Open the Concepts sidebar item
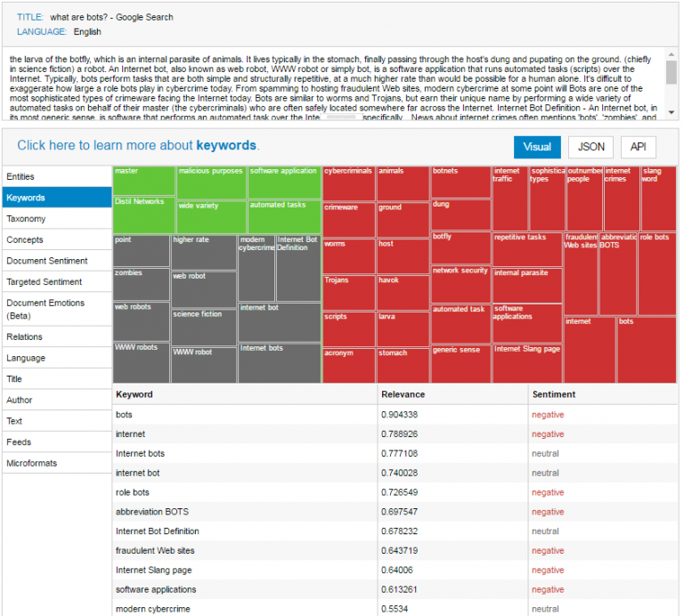The image size is (684, 616). pyautogui.click(x=57, y=239)
